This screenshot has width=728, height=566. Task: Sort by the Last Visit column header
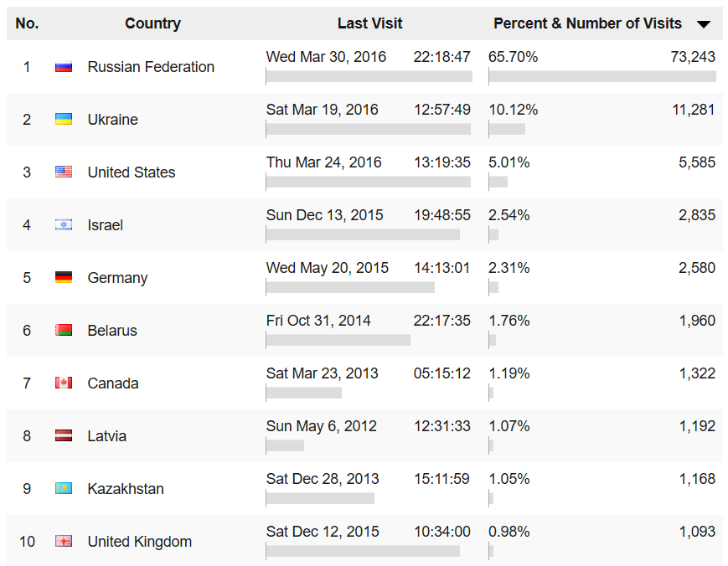[369, 23]
